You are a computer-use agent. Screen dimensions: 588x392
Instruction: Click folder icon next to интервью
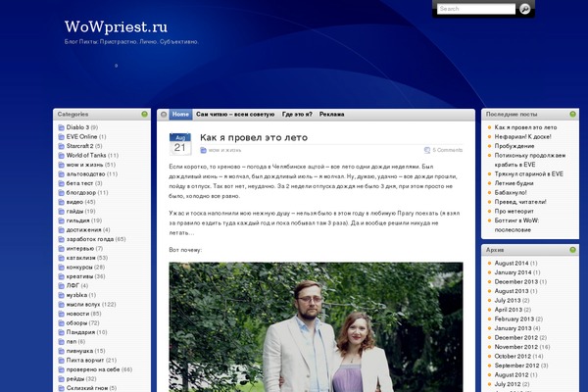pos(62,249)
